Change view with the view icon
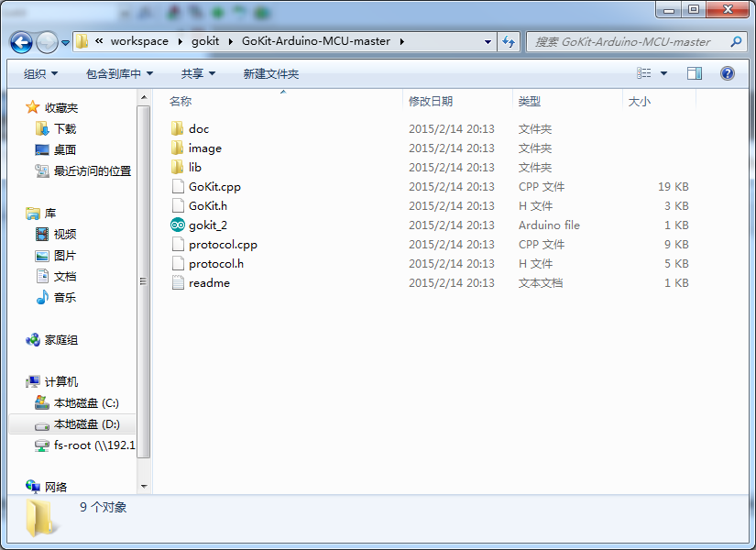 click(x=643, y=73)
